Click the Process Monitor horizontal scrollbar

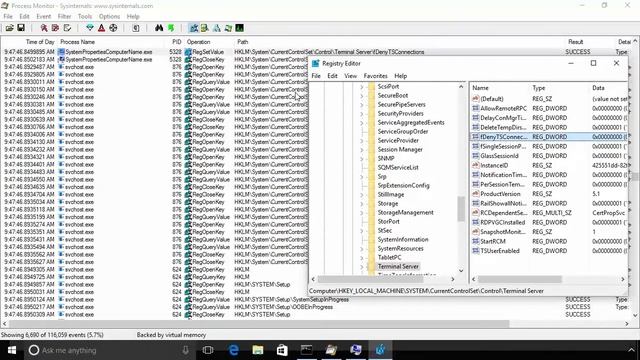click(x=259, y=324)
